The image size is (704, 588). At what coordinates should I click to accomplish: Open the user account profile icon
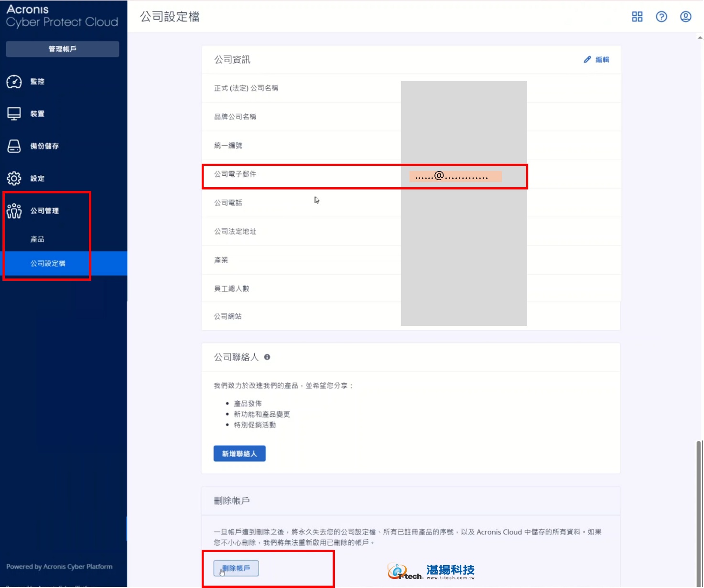(x=686, y=17)
